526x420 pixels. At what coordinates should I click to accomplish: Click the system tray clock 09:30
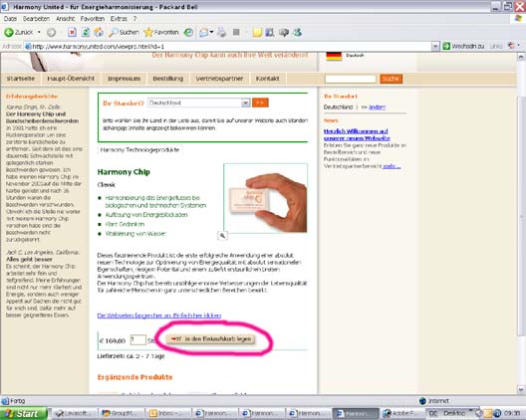point(513,414)
